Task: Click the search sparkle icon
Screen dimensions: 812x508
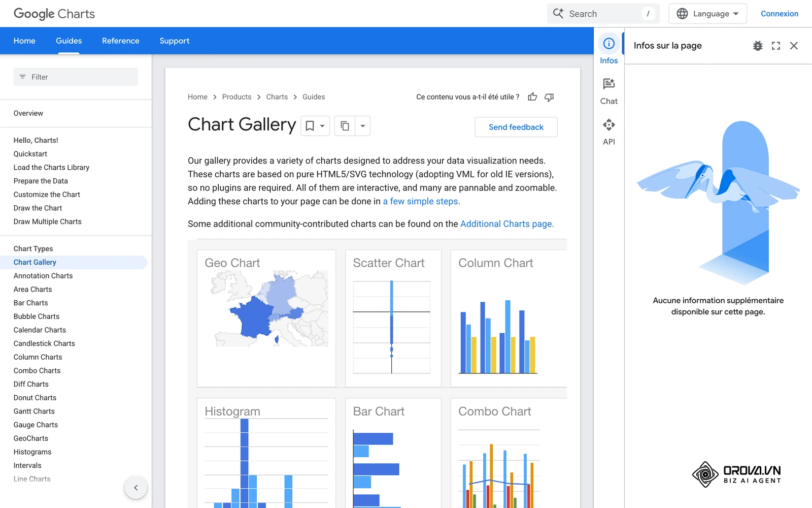Action: (558, 14)
